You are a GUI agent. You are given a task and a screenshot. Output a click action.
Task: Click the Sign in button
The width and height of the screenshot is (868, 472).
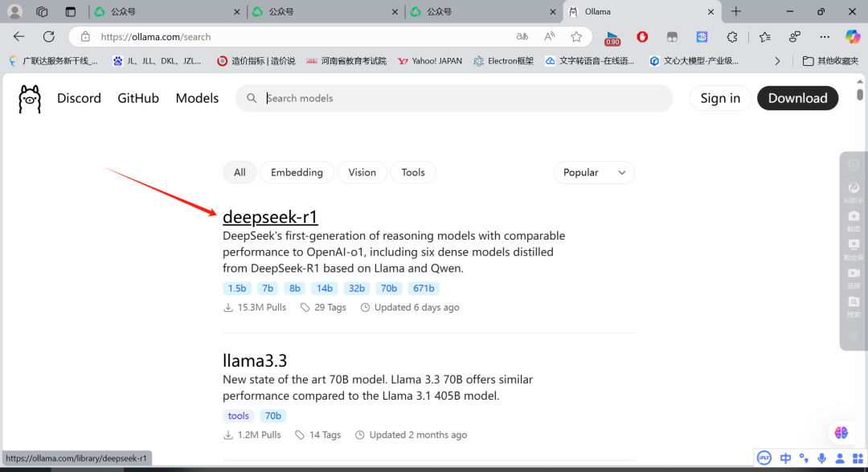720,98
